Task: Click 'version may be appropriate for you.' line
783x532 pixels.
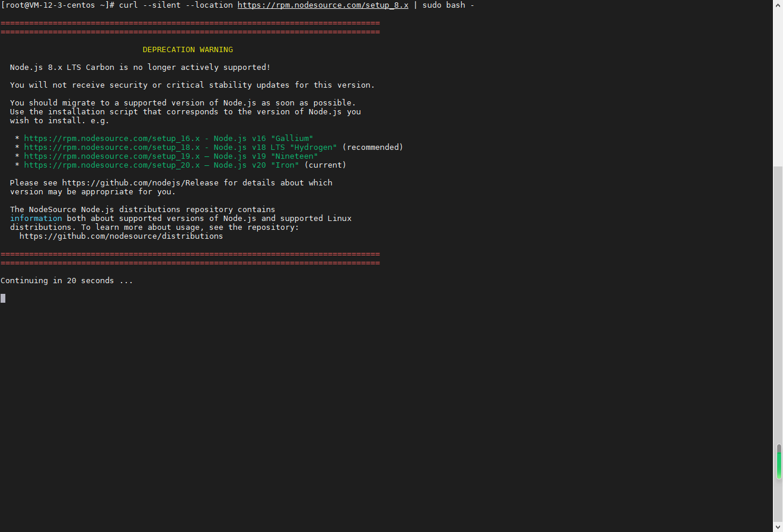Action: (92, 191)
